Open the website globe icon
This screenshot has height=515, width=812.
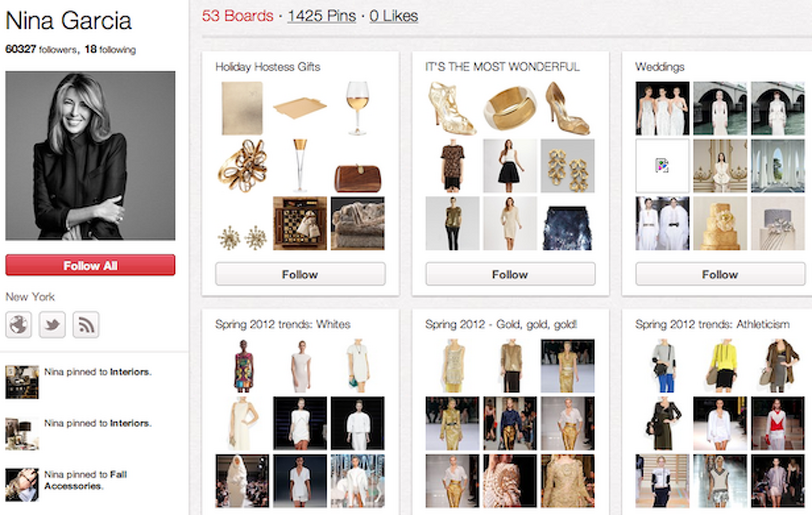(x=19, y=325)
